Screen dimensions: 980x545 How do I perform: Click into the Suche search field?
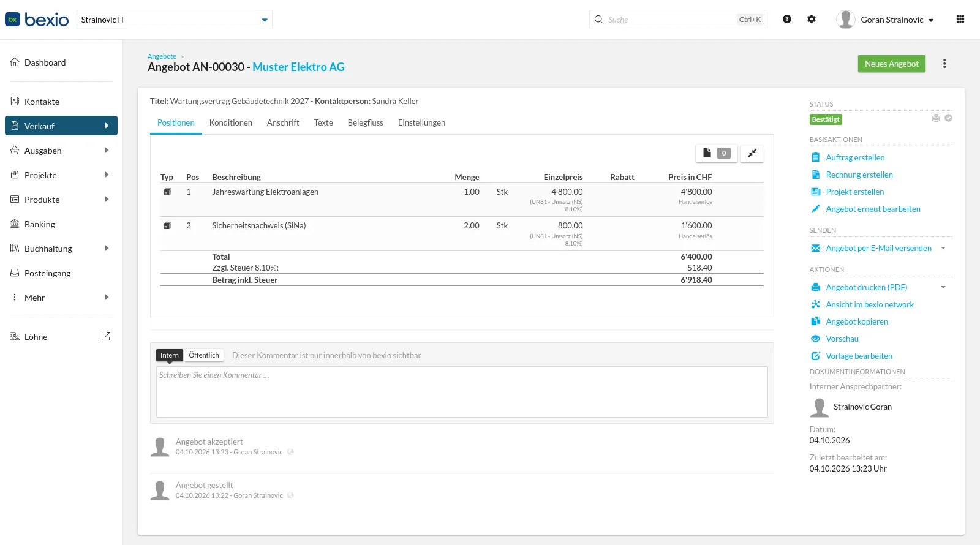678,20
